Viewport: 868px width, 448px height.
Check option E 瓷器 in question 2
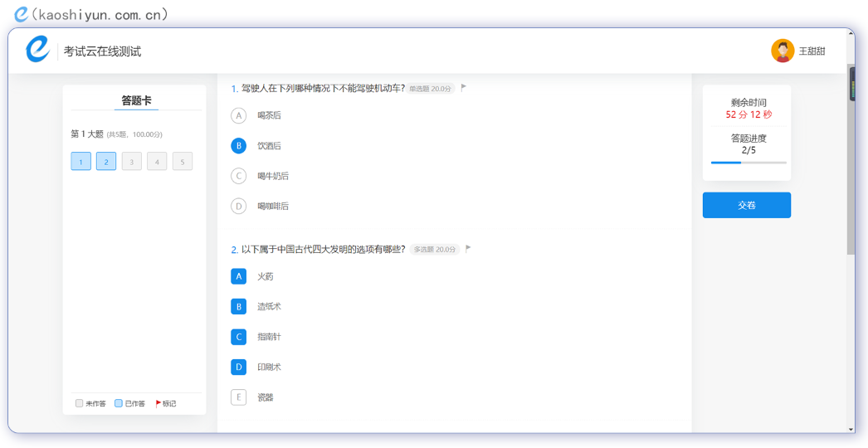click(239, 397)
